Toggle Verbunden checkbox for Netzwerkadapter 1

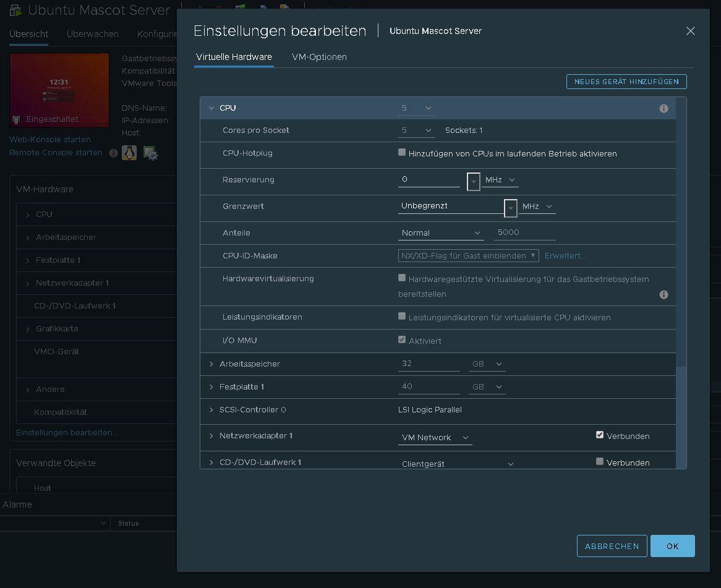coord(599,435)
